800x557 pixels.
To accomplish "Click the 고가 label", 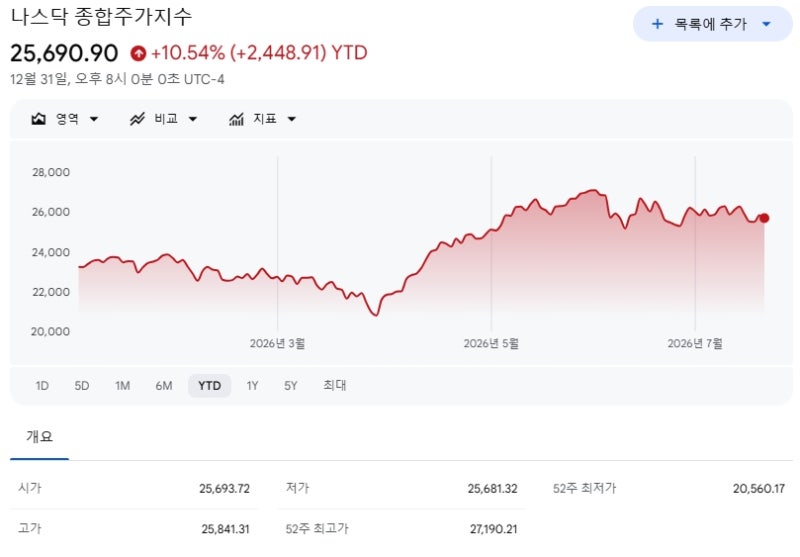I will (30, 528).
